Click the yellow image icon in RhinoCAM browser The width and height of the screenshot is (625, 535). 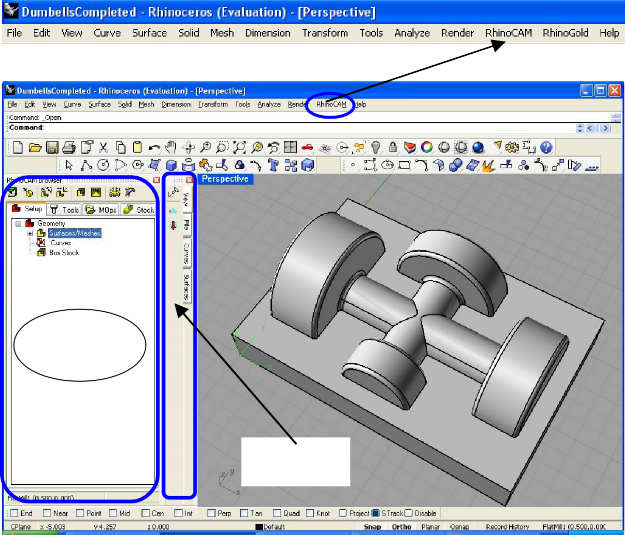click(96, 193)
